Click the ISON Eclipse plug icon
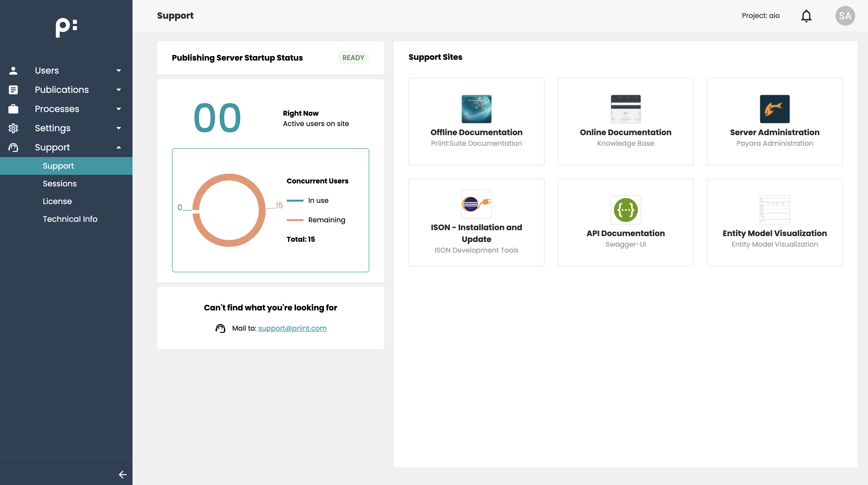868x485 pixels. 476,204
